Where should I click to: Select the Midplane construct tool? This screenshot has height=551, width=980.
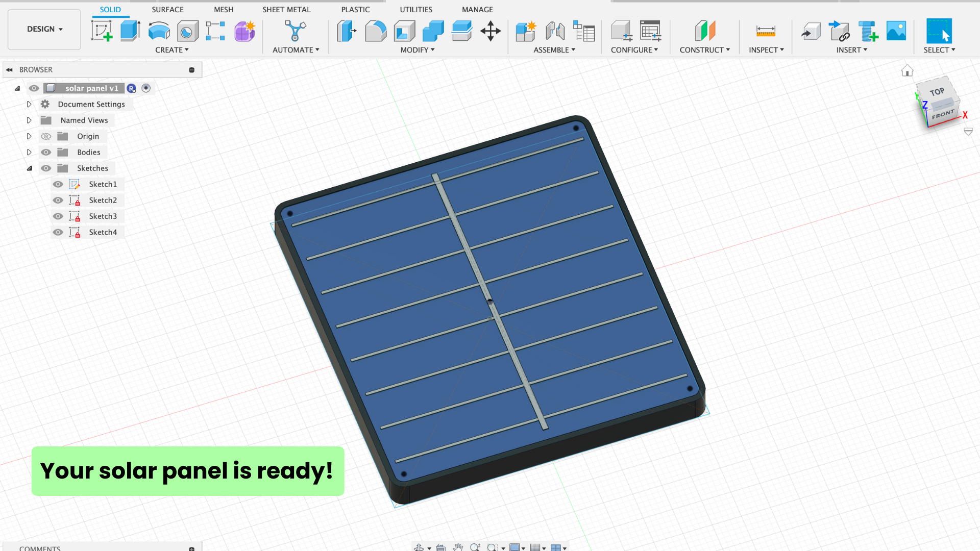coord(705,31)
